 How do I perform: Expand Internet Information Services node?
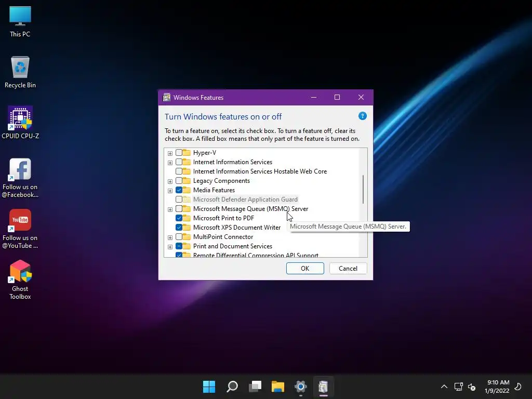click(170, 163)
